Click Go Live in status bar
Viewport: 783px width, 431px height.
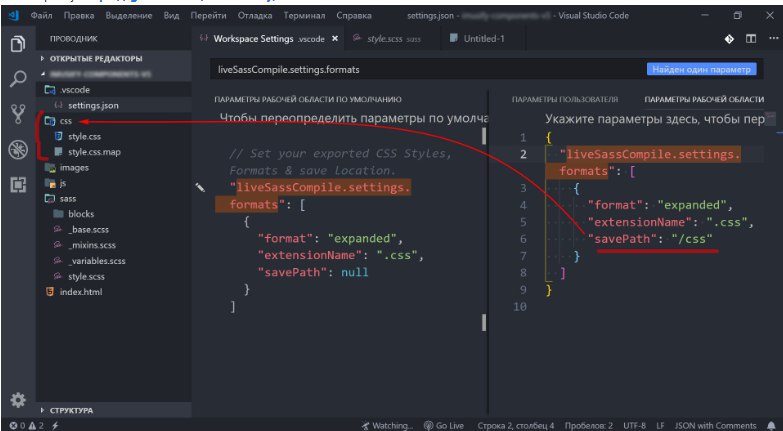pos(444,426)
